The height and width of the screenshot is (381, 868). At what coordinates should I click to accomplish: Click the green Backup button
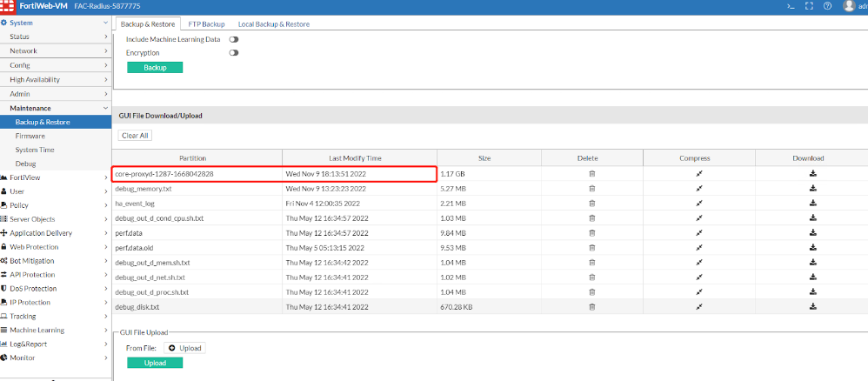pyautogui.click(x=155, y=68)
